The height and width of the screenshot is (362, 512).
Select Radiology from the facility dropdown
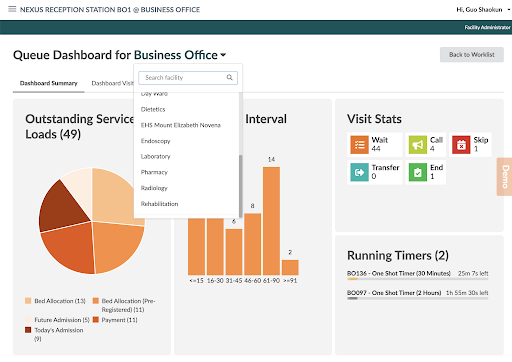pyautogui.click(x=154, y=188)
